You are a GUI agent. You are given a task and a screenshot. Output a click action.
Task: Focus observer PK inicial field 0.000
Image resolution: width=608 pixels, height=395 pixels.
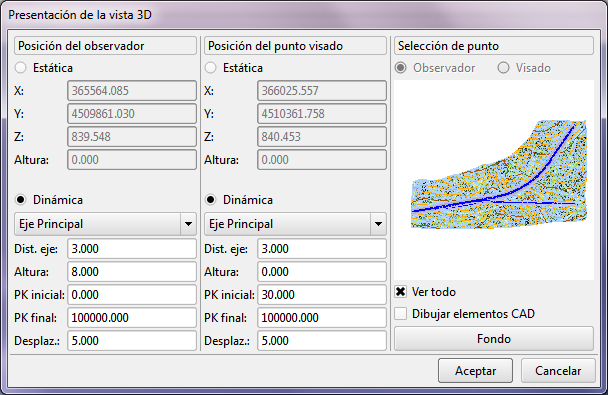coord(132,295)
